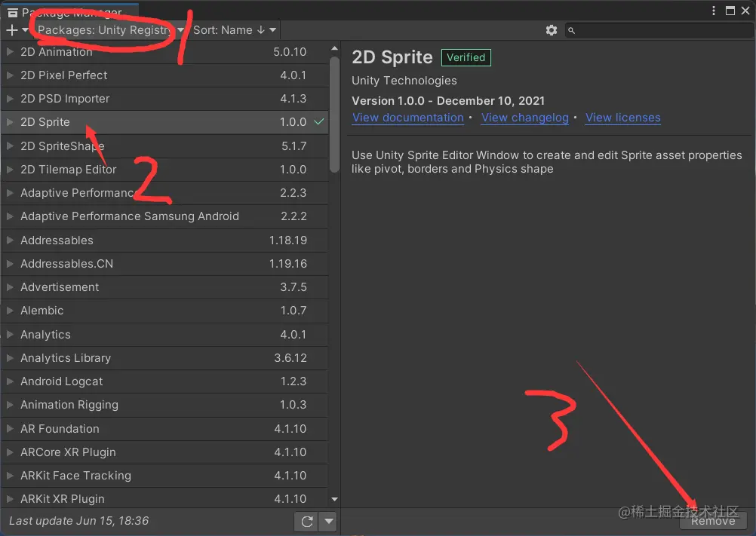Click the Last update Jun 15 status text
Viewport: 756px width, 536px height.
coord(78,521)
